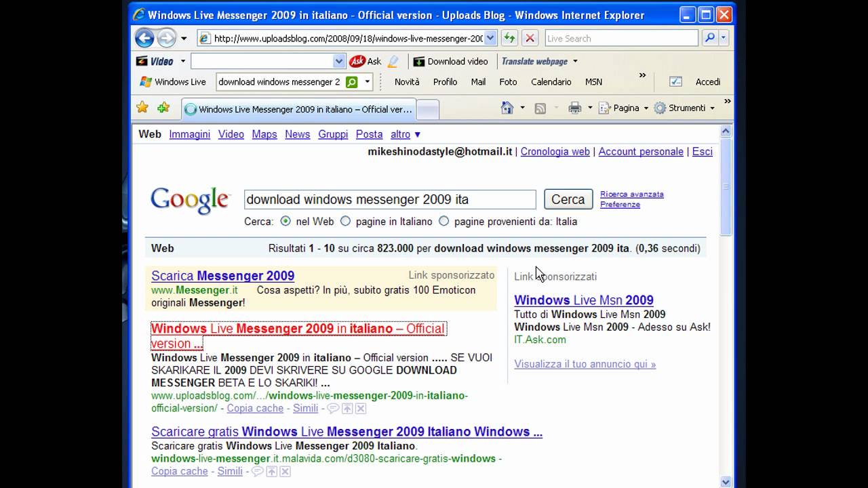The height and width of the screenshot is (488, 868).
Task: Open Favorites Center with the star icon
Action: point(142,107)
